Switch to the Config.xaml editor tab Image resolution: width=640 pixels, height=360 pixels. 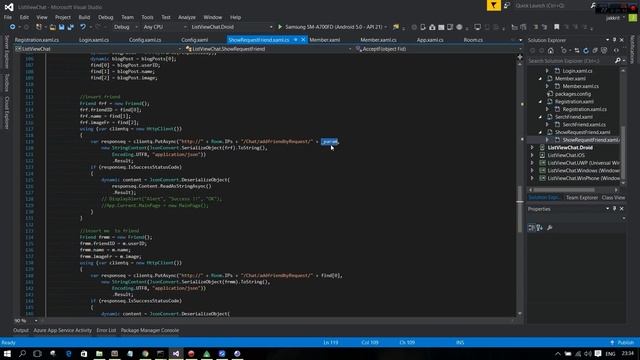pos(194,40)
